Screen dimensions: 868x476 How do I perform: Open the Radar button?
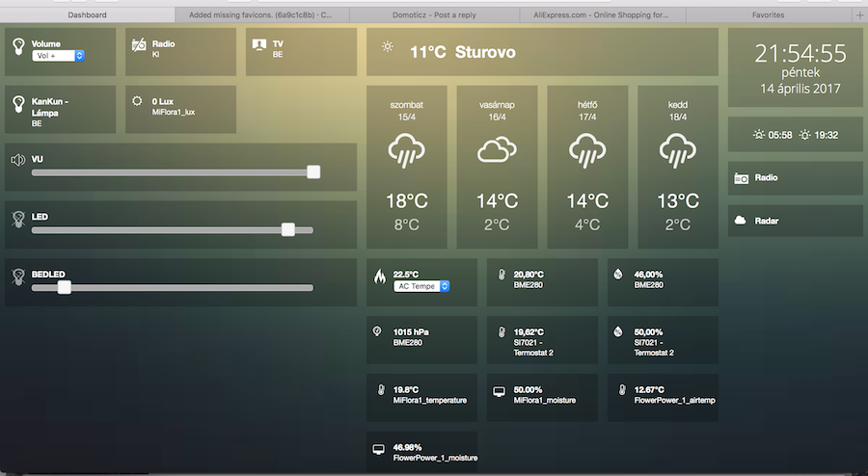tap(795, 221)
